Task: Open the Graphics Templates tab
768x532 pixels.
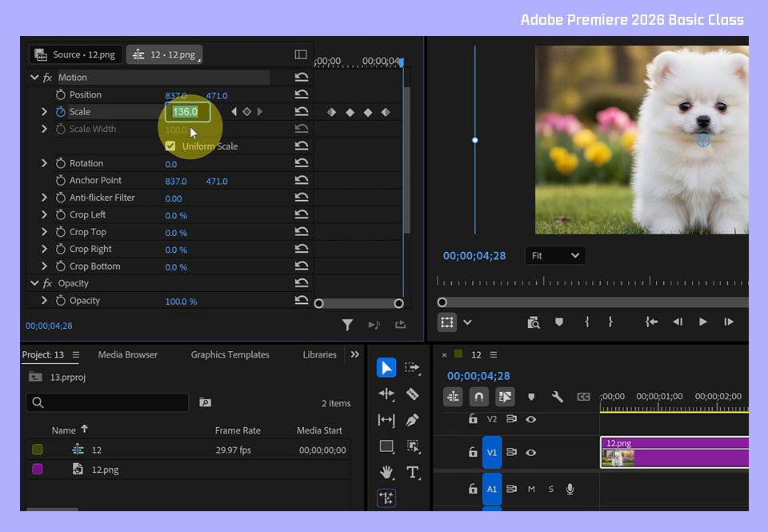Action: pyautogui.click(x=230, y=354)
